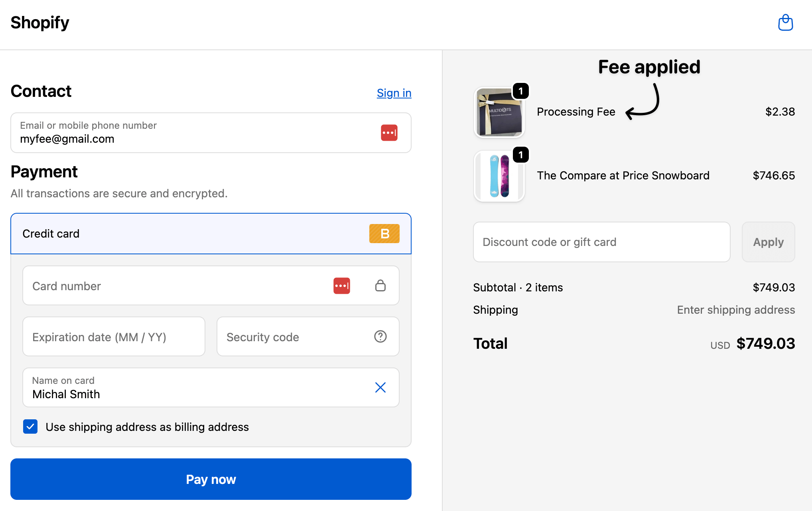
Task: Click the password manager icon in card number field
Action: tap(341, 286)
